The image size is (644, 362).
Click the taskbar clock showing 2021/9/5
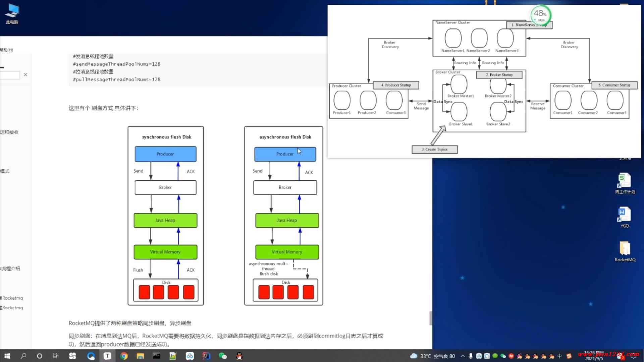pyautogui.click(x=594, y=356)
